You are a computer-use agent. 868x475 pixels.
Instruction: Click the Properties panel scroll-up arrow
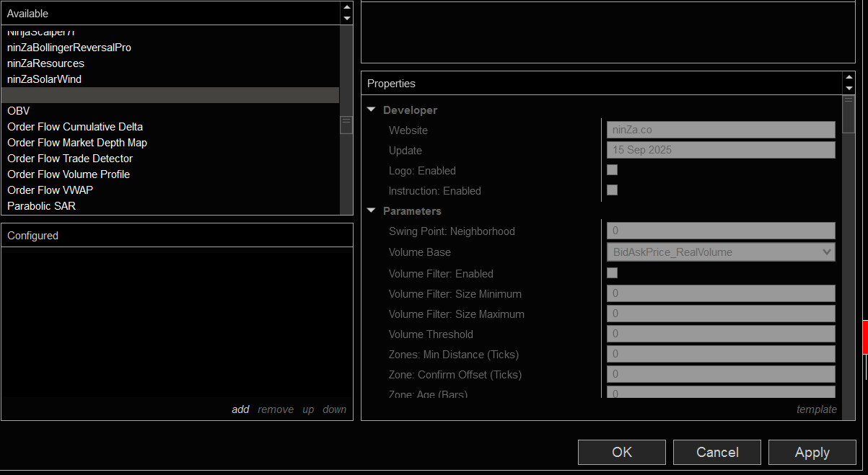pyautogui.click(x=849, y=78)
